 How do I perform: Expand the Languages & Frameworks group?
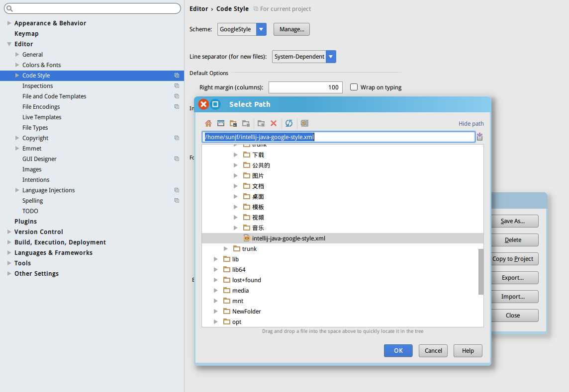[x=9, y=252]
